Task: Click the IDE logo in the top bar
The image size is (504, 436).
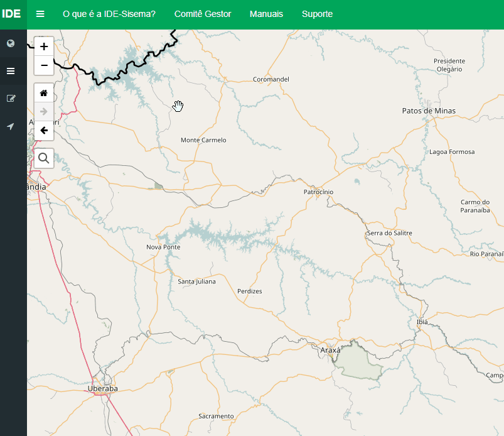Action: coord(12,13)
